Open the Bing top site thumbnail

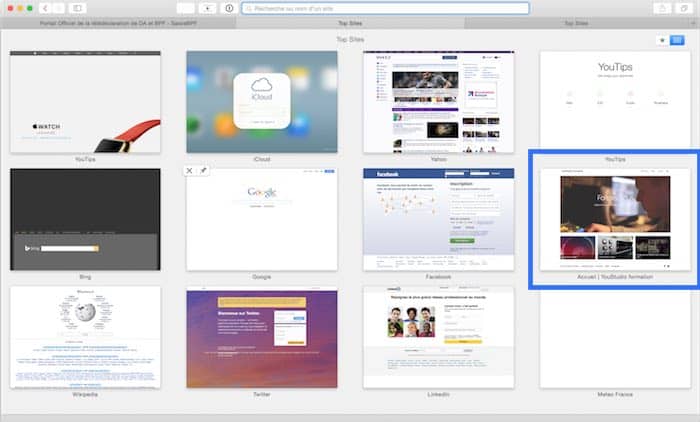85,219
